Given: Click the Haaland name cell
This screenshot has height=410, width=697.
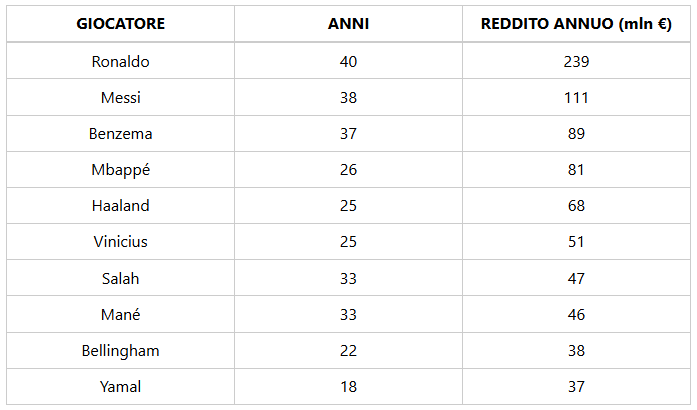Looking at the screenshot, I should point(121,206).
